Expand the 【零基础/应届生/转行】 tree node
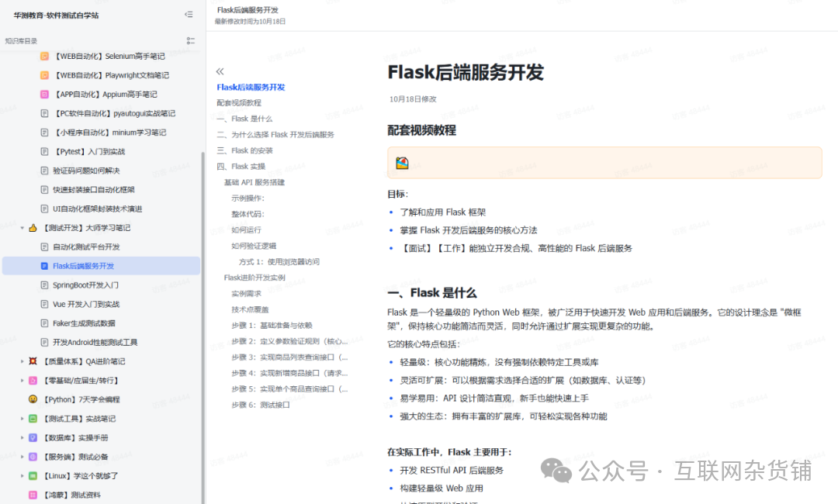This screenshot has width=838, height=504. tap(22, 381)
